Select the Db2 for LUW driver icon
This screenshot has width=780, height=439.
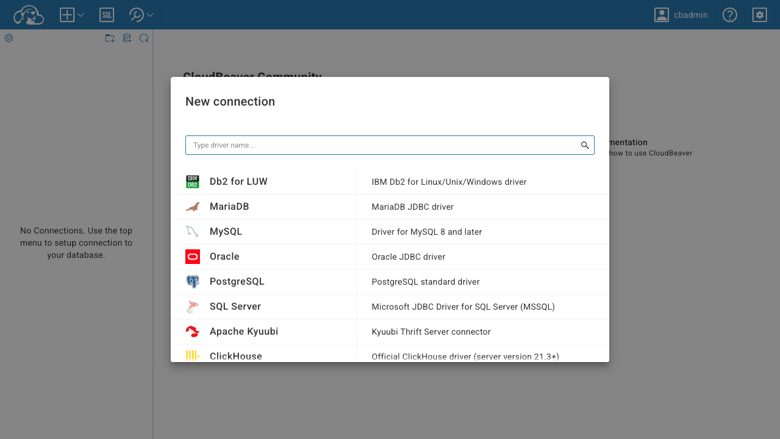(x=193, y=181)
